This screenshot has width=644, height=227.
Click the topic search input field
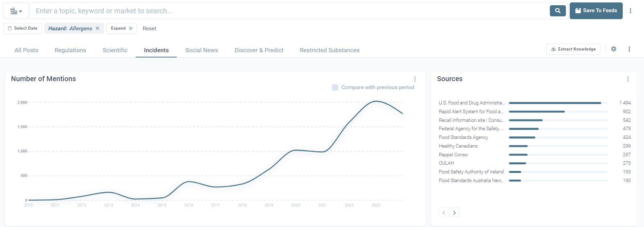point(289,11)
